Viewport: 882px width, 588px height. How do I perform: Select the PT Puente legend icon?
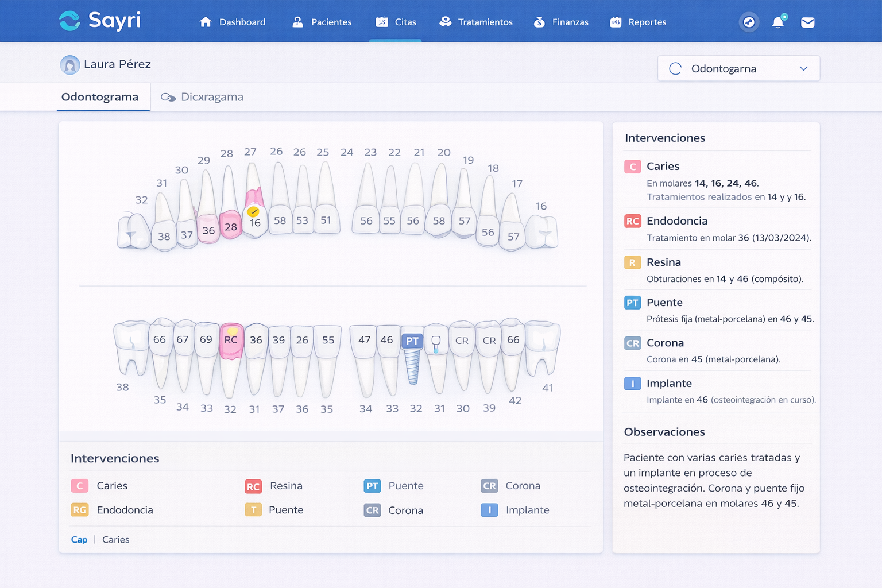372,486
